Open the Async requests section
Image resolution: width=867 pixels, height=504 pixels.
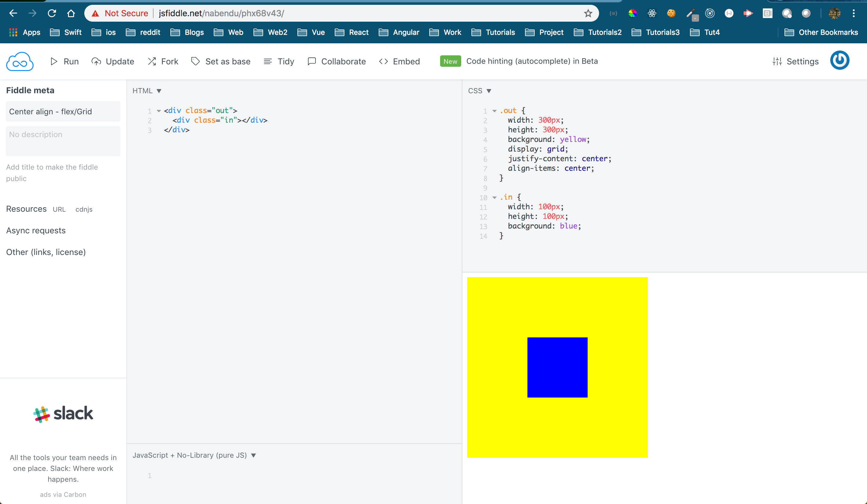[x=36, y=230]
